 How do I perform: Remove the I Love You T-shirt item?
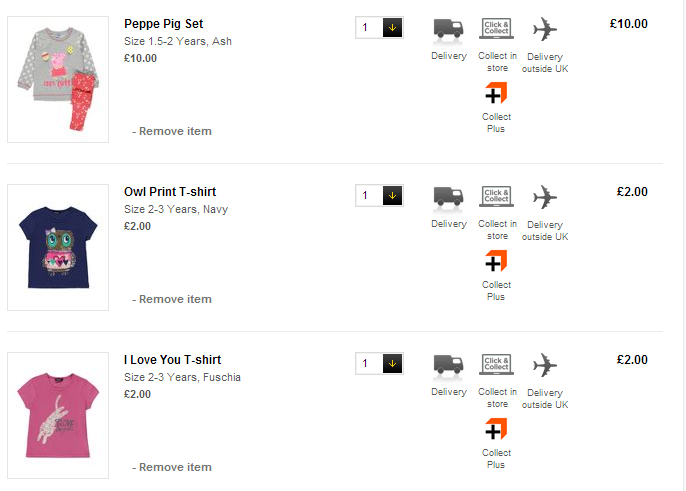175,467
